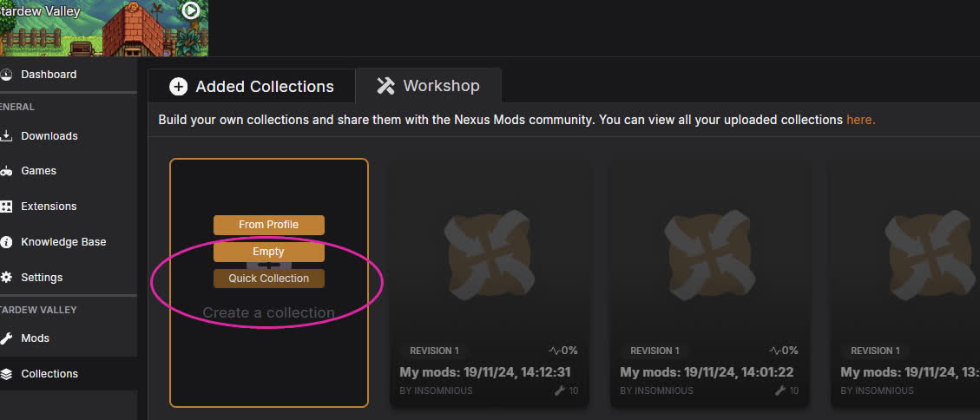Click the Extensions grid icon

6,207
